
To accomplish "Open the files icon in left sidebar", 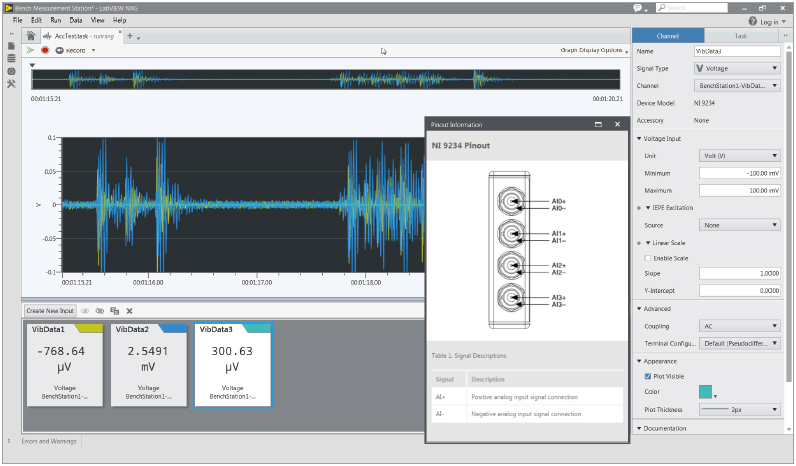I will click(11, 46).
